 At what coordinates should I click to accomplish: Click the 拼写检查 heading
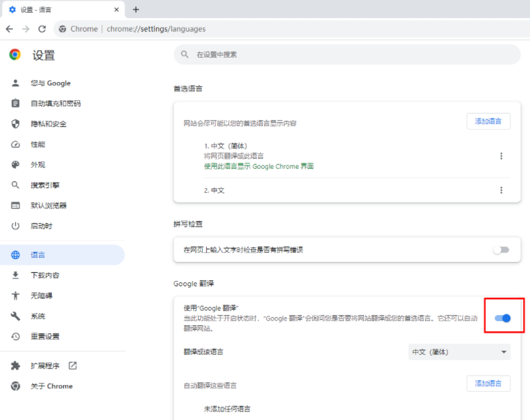click(188, 224)
